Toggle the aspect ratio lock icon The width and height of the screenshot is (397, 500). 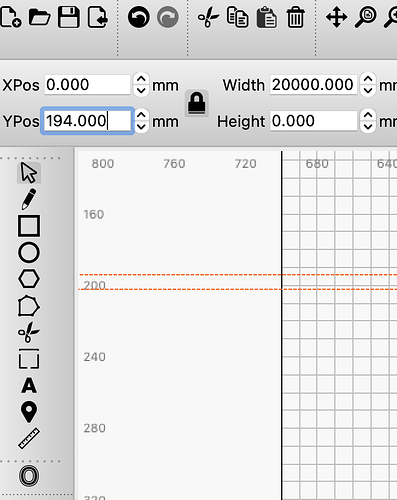pyautogui.click(x=197, y=103)
